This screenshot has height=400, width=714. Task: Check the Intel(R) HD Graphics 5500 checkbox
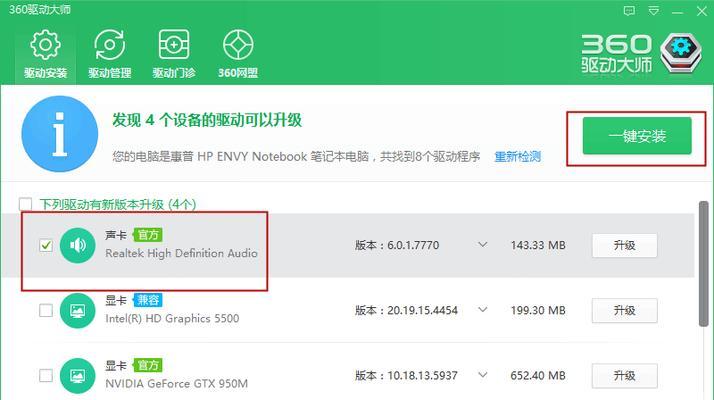(46, 311)
